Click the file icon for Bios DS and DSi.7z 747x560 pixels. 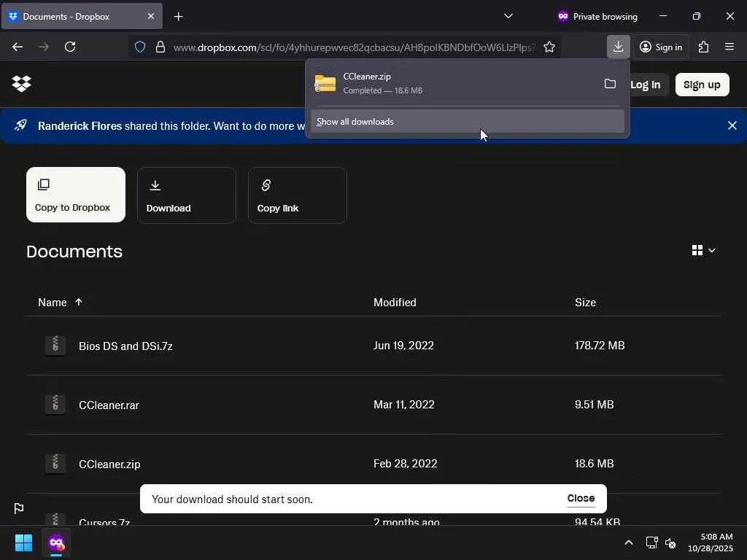(x=55, y=345)
